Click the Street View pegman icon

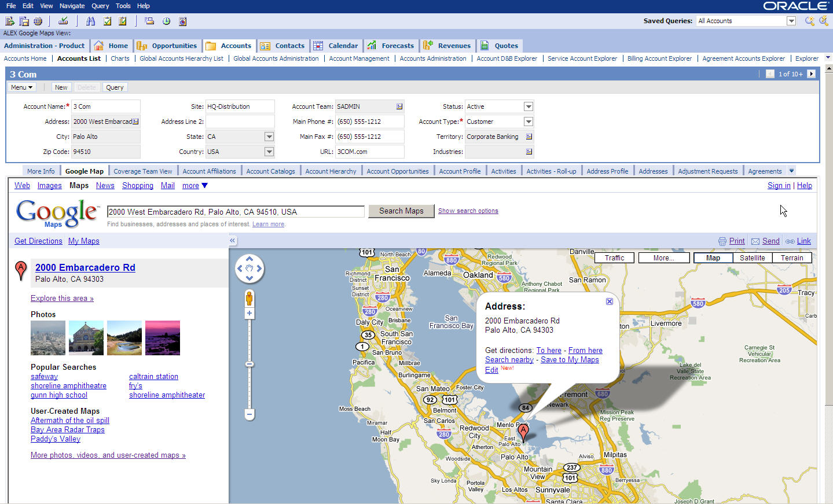click(x=249, y=299)
